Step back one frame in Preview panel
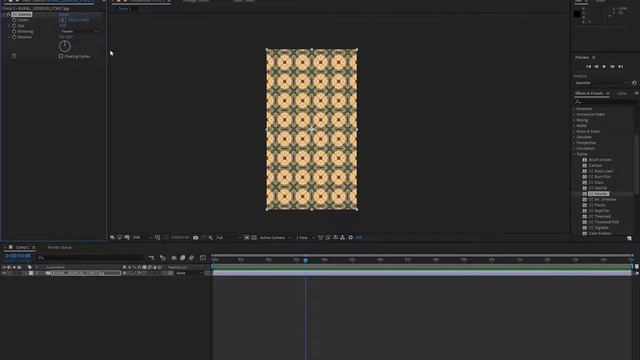Viewport: 640px width, 360px height. pos(596,67)
